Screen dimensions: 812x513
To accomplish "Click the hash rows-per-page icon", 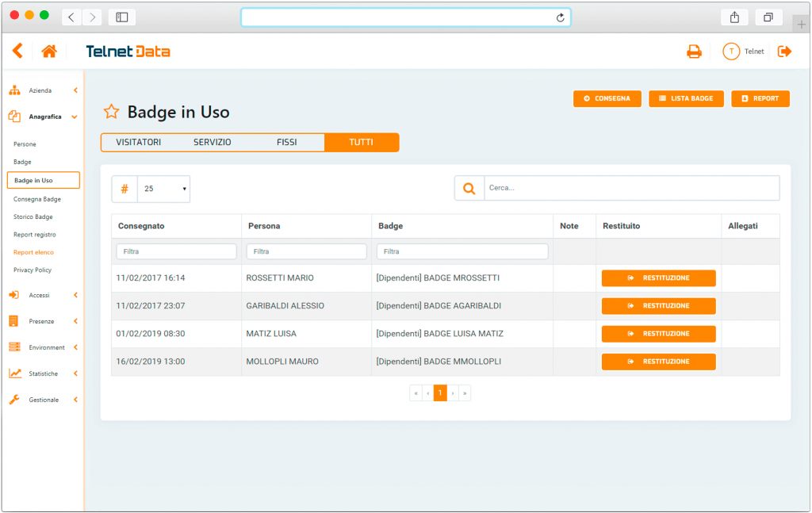I will pyautogui.click(x=124, y=189).
